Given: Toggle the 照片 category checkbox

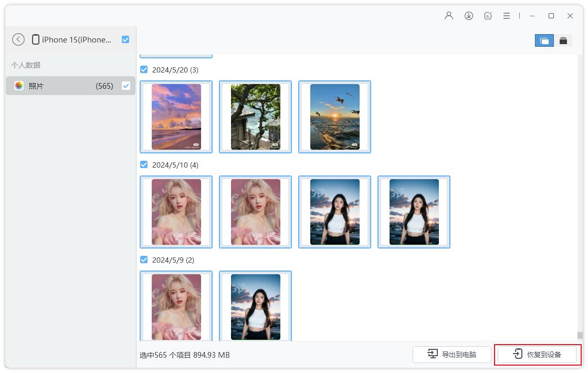Looking at the screenshot, I should pyautogui.click(x=125, y=86).
